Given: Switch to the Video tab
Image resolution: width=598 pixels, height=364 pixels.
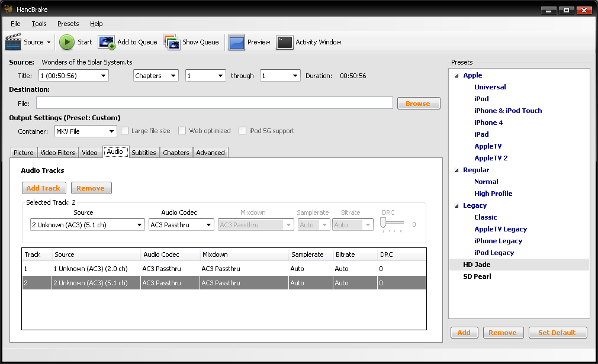Looking at the screenshot, I should coord(89,153).
